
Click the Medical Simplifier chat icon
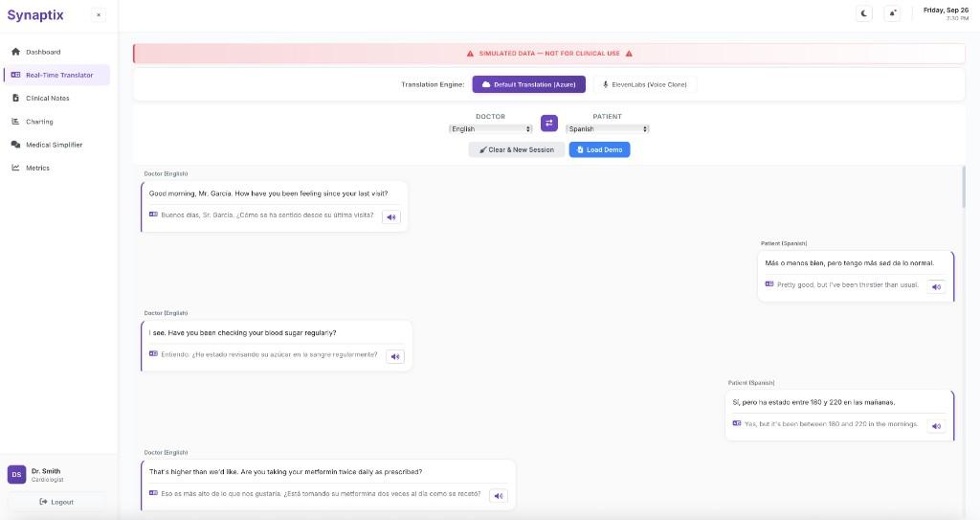tap(15, 145)
